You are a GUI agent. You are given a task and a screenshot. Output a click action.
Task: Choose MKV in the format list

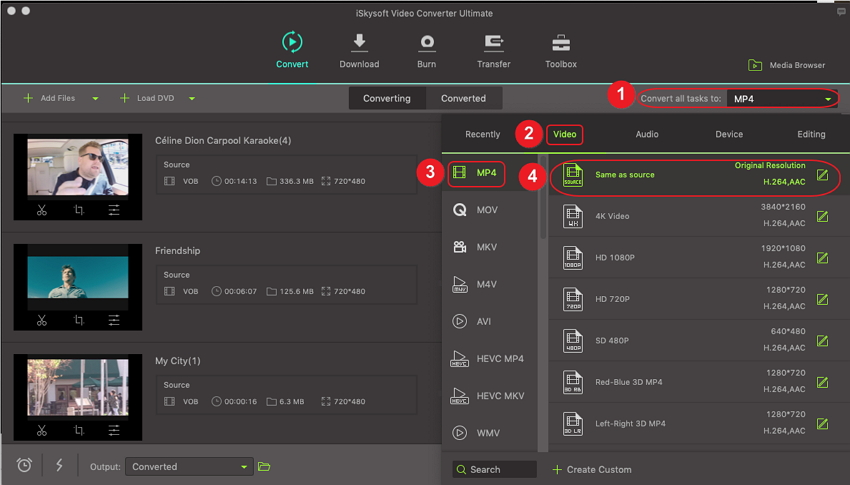click(486, 247)
